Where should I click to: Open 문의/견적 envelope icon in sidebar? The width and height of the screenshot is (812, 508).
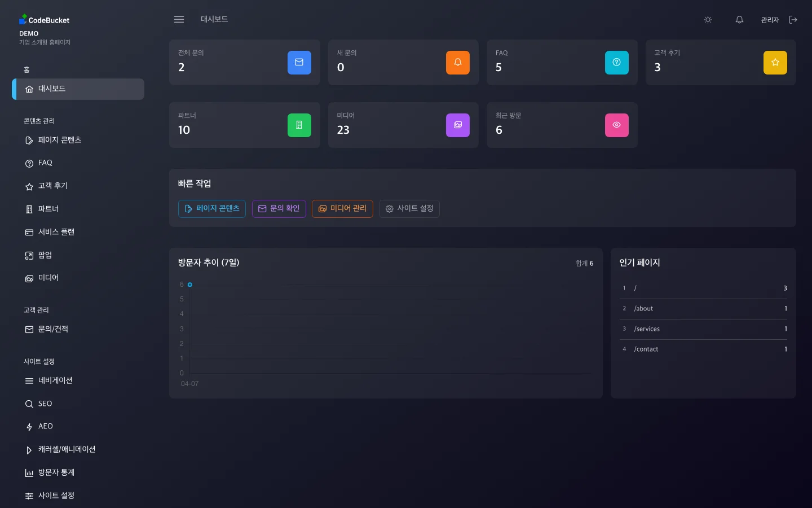(29, 330)
